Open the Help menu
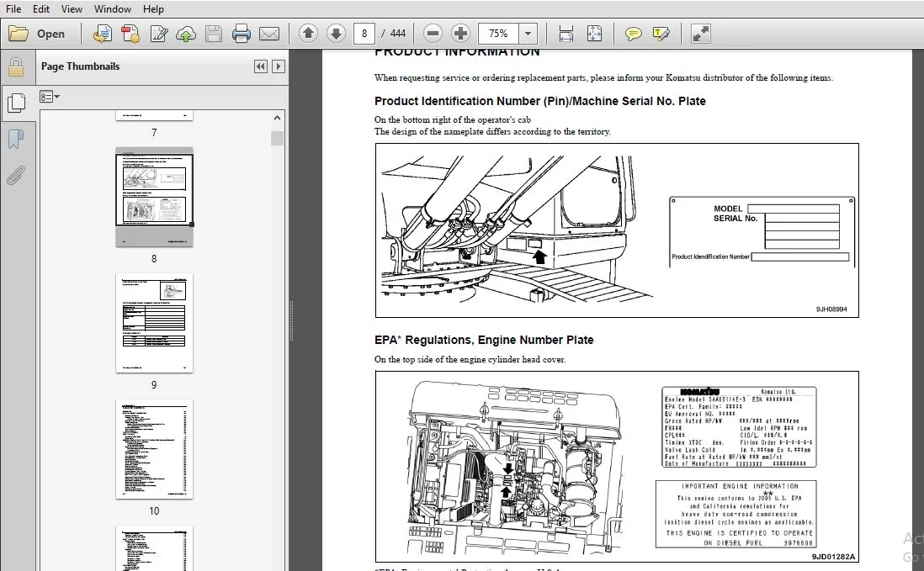The image size is (924, 571). pyautogui.click(x=153, y=8)
